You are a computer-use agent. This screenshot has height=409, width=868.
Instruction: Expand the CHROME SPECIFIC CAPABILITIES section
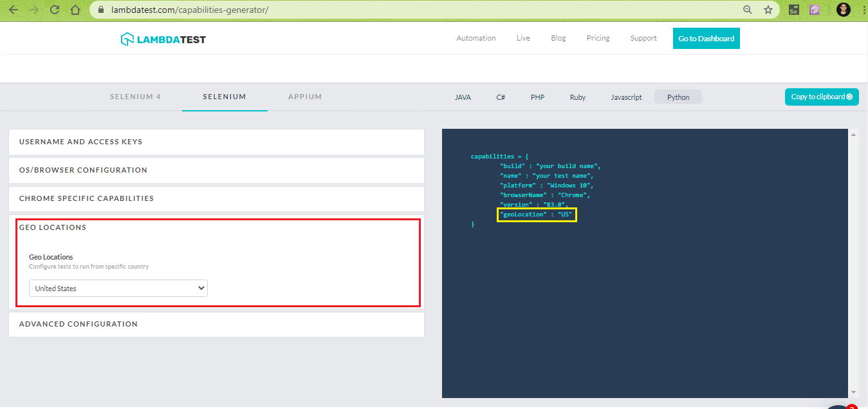click(216, 198)
